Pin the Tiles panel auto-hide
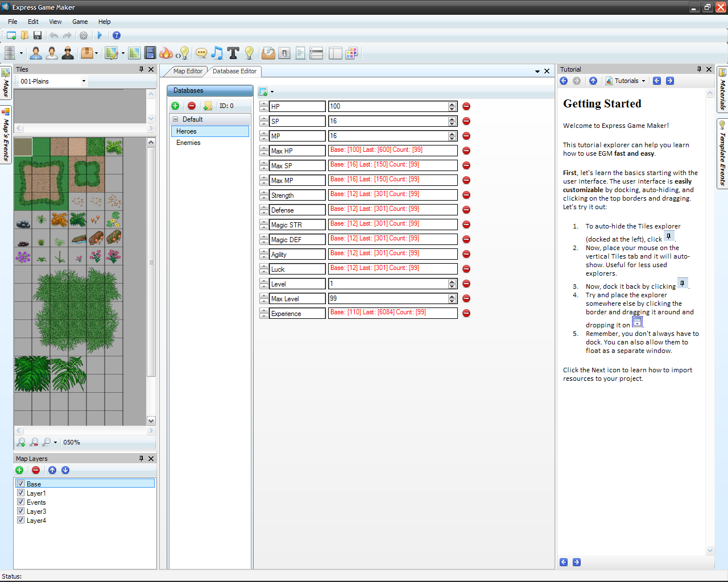The image size is (728, 582). [141, 69]
